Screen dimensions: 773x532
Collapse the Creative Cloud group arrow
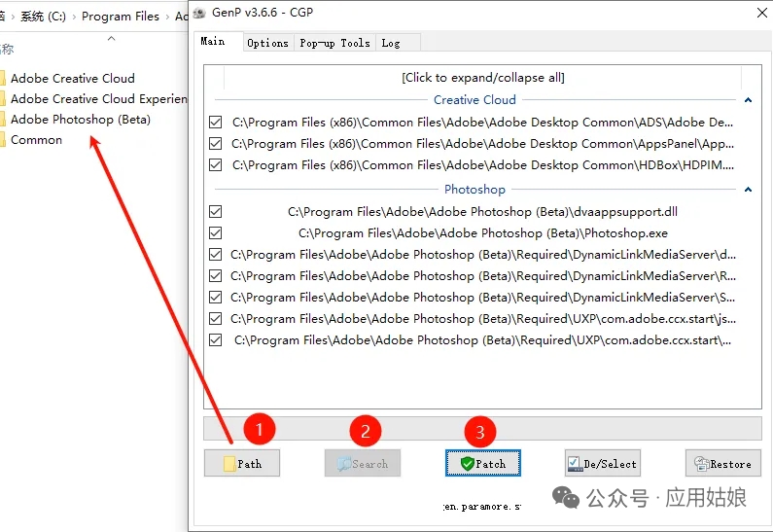click(x=748, y=100)
